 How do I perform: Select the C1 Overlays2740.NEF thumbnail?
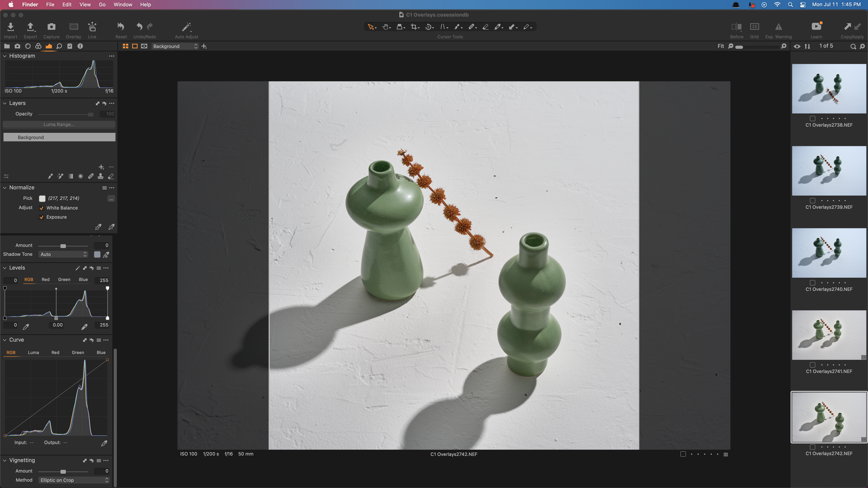click(x=829, y=253)
